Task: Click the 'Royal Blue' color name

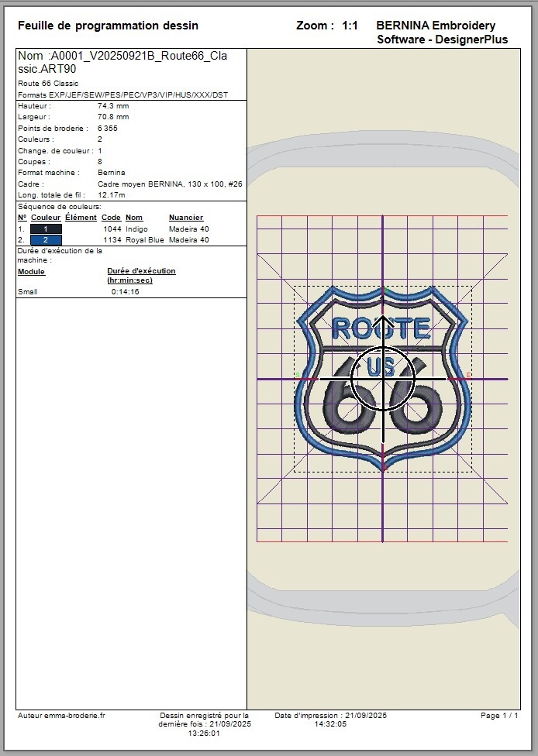Action: (145, 239)
